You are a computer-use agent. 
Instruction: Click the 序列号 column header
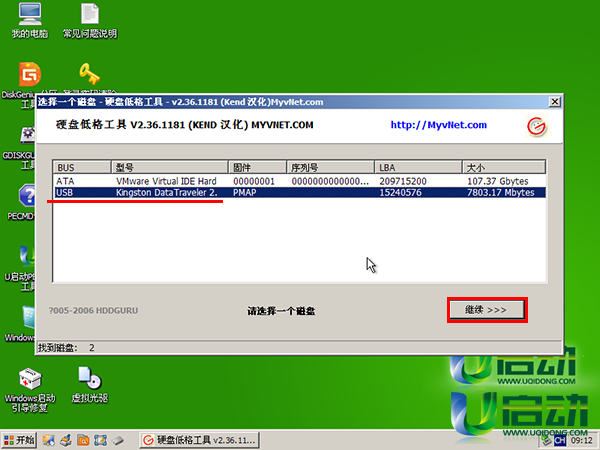point(330,167)
